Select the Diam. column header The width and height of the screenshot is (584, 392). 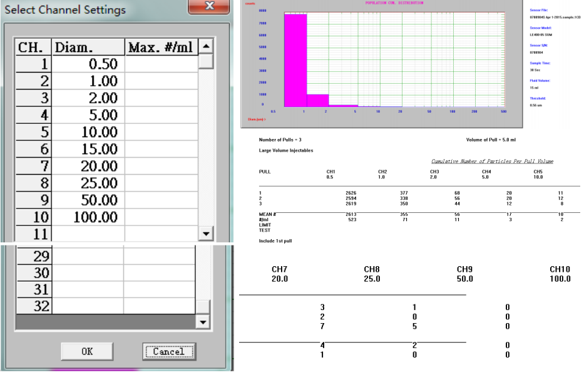[x=88, y=48]
